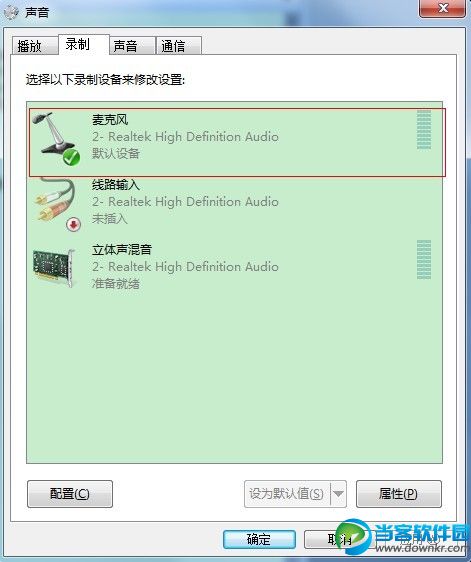Close the 声音 dialog window
The image size is (471, 562).
(443, 8)
